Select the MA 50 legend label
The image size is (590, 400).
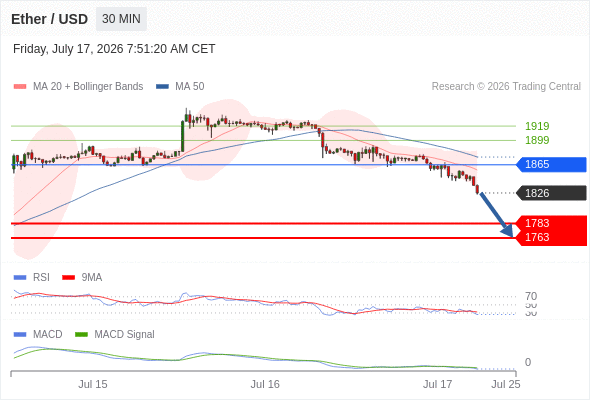[x=190, y=87]
